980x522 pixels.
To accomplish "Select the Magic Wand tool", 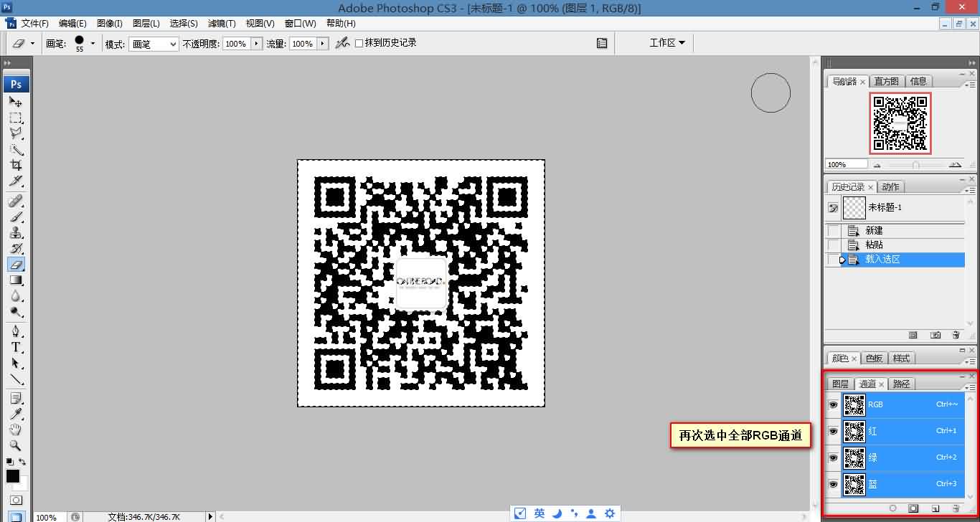I will [16, 149].
